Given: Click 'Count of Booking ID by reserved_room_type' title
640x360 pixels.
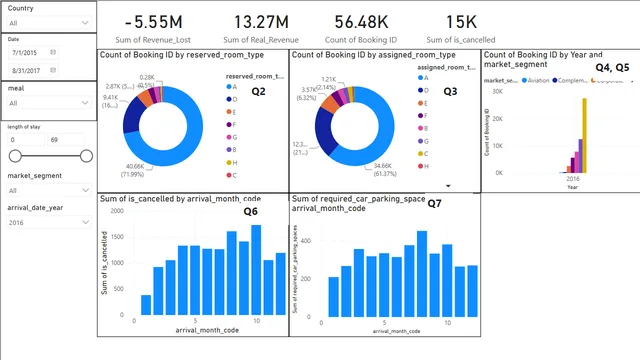Looking at the screenshot, I should click(x=182, y=55).
